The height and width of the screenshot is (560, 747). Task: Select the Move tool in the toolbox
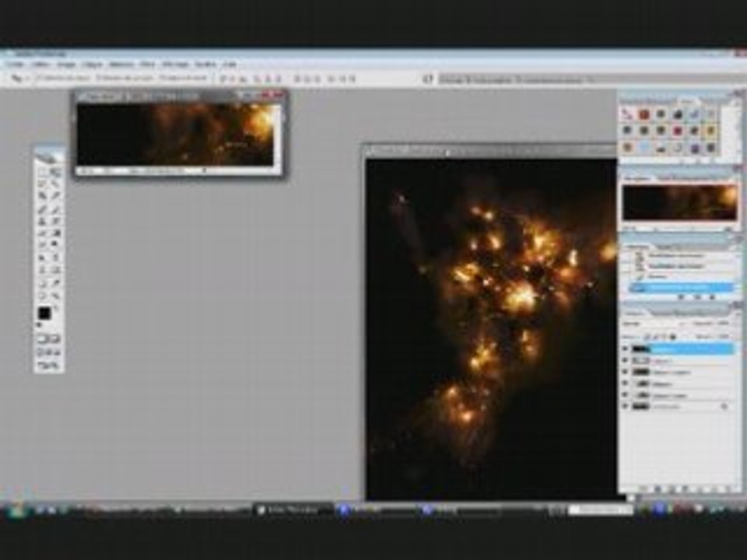(x=55, y=172)
